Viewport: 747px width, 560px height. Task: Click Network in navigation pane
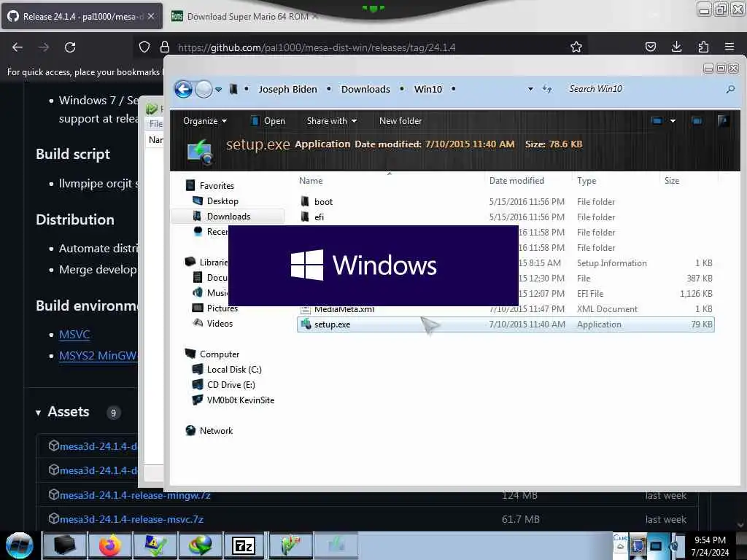(x=216, y=430)
